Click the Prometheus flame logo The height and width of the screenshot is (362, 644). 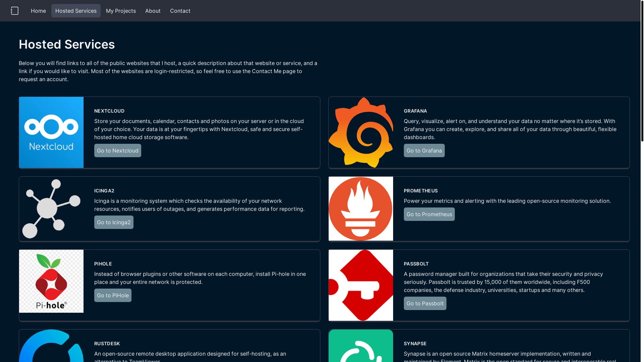(x=361, y=208)
